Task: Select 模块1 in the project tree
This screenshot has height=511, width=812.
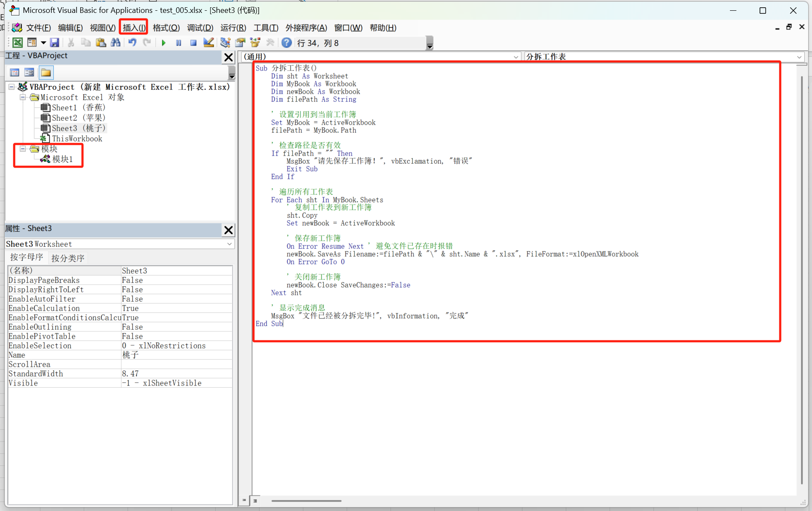Action: pyautogui.click(x=62, y=159)
